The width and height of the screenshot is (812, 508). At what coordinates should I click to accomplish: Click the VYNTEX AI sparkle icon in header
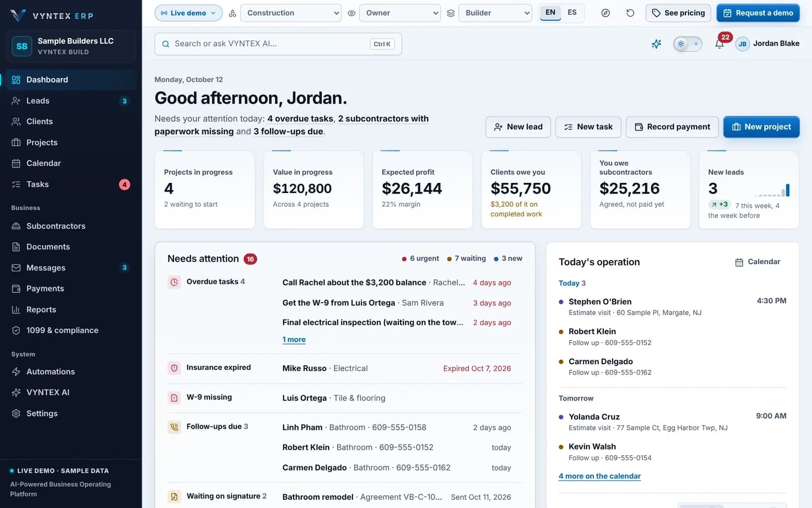tap(656, 44)
